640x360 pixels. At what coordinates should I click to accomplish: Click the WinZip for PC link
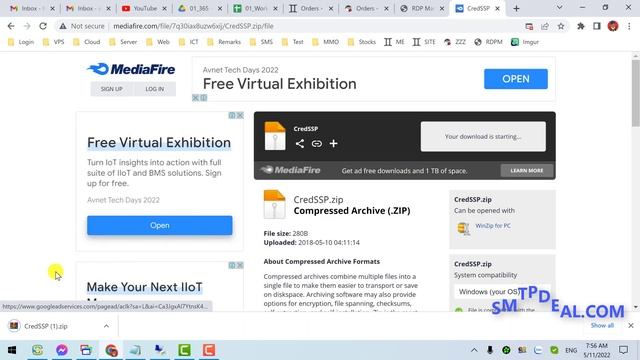click(493, 226)
